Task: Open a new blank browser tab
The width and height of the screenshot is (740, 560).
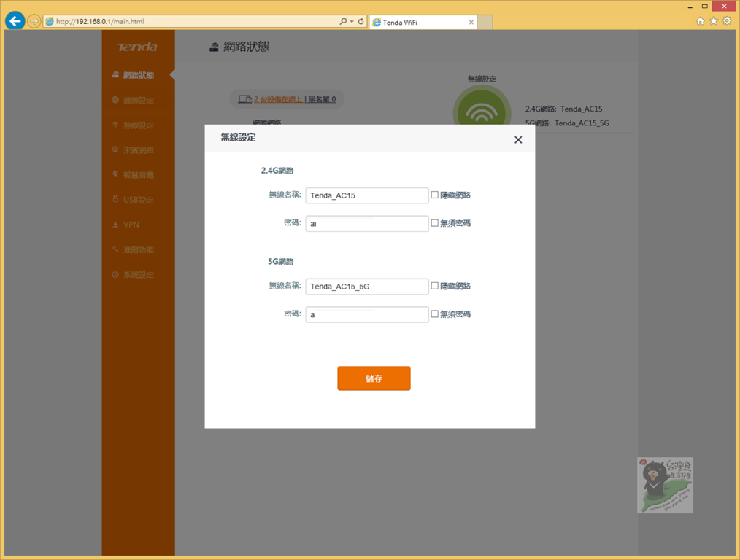Action: [485, 22]
